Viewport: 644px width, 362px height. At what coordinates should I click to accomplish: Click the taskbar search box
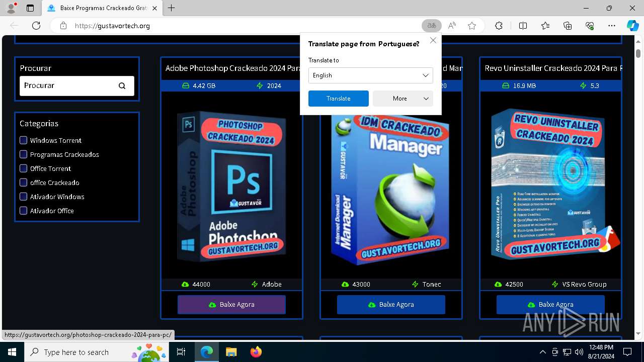point(97,352)
